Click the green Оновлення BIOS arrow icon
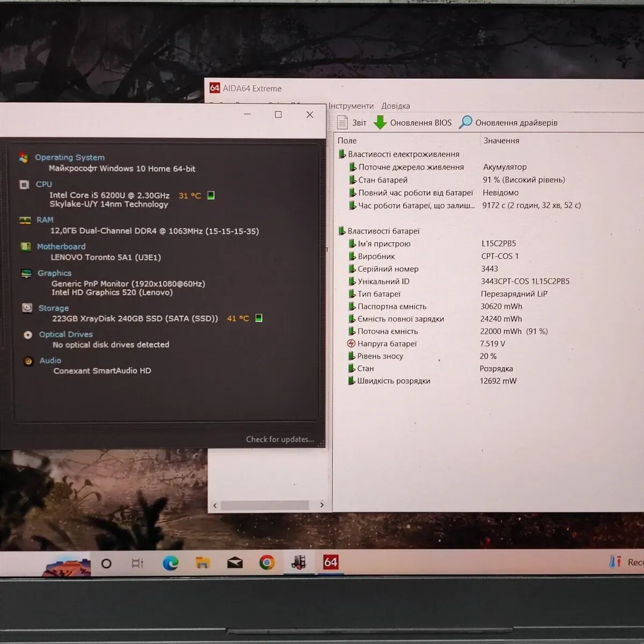The image size is (644, 644). pyautogui.click(x=380, y=122)
